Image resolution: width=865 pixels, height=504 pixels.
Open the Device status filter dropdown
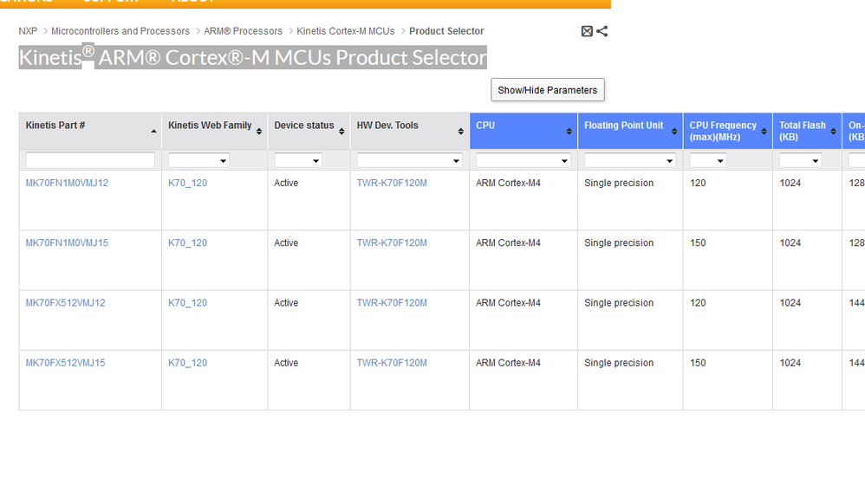(298, 160)
